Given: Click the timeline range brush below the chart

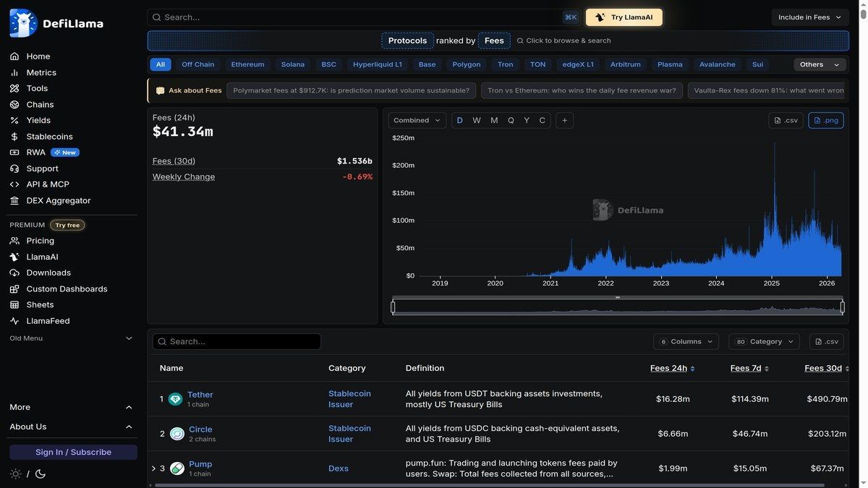Looking at the screenshot, I should coord(617,305).
